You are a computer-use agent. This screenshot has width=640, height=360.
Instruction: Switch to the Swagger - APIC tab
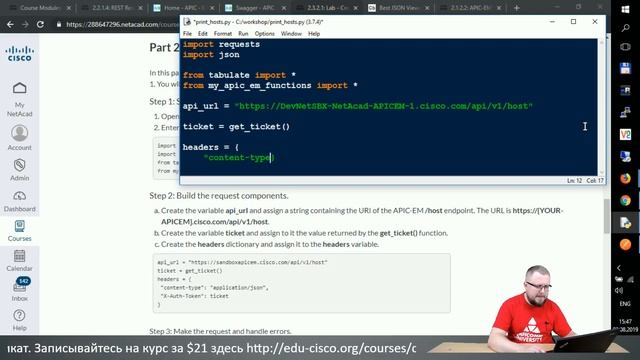[x=256, y=8]
